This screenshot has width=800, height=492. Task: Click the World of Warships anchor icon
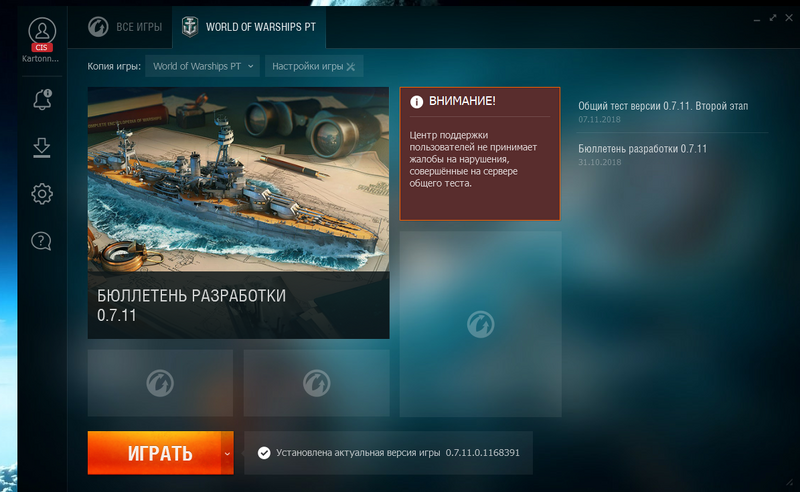click(190, 27)
